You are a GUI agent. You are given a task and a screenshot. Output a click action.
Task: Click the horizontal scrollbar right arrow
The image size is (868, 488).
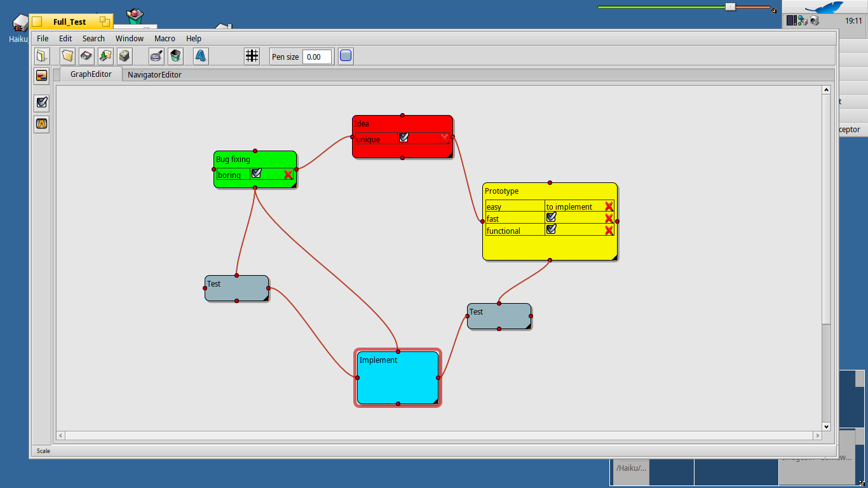click(x=817, y=436)
